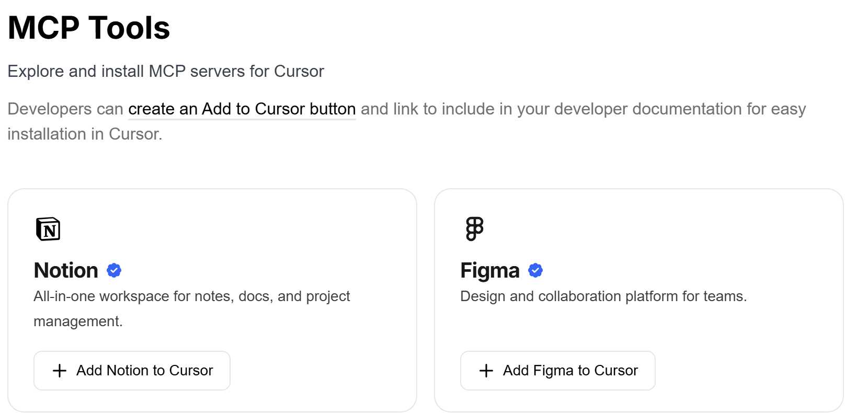
Task: Install Figma via Add Figma to Cursor
Action: tap(557, 371)
